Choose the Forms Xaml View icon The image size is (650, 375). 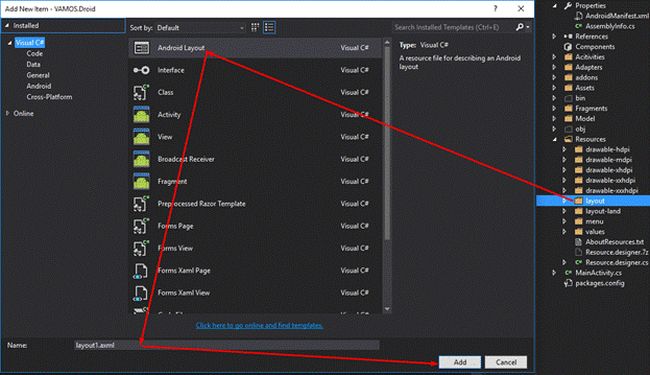[141, 293]
